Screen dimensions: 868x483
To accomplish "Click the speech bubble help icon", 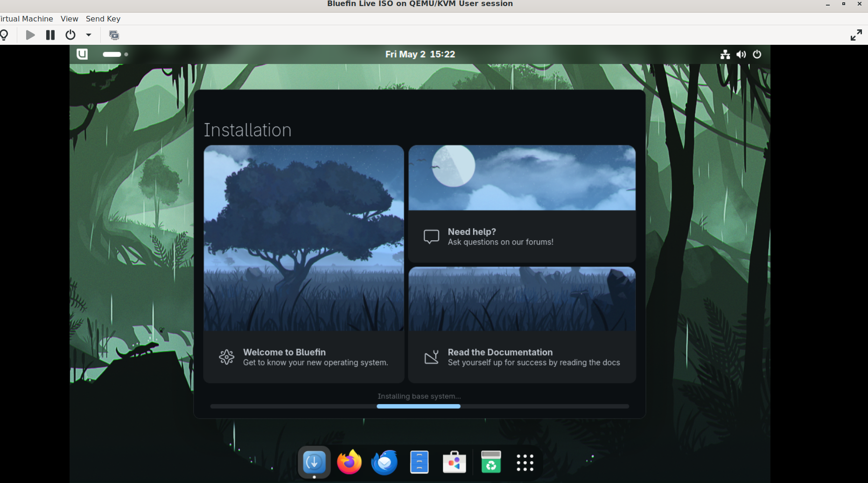I will pos(431,237).
